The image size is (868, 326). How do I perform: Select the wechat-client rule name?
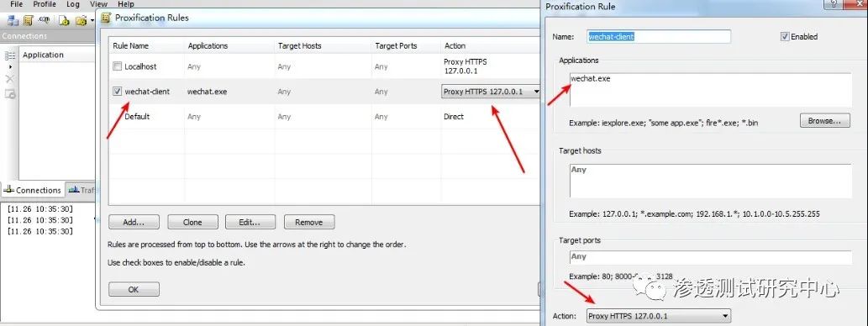[147, 92]
